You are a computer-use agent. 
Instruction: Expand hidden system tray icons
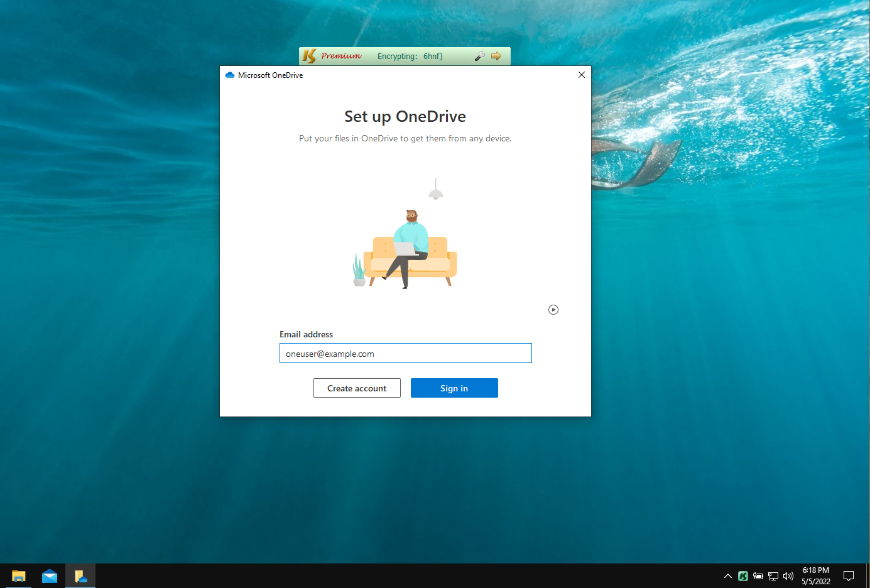[727, 576]
